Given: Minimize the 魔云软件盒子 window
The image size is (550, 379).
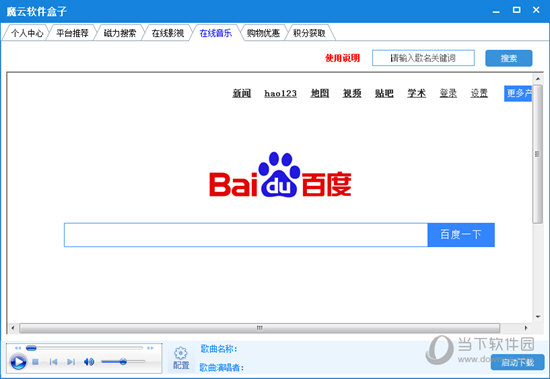Looking at the screenshot, I should (496, 11).
